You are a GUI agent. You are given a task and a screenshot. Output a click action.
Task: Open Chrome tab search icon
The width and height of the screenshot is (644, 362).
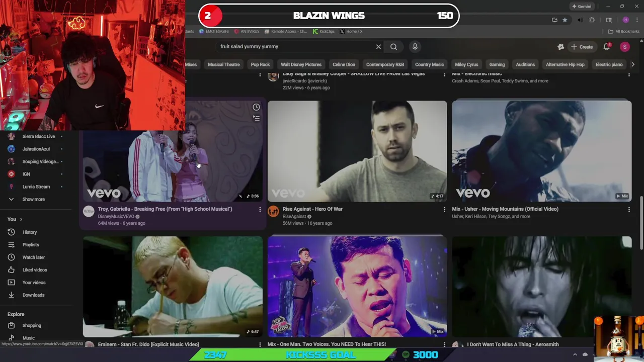click(609, 20)
